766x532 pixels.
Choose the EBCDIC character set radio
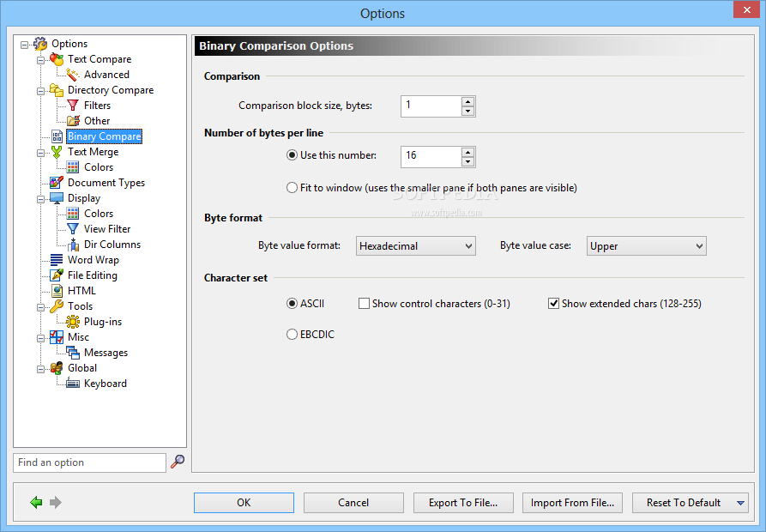point(292,335)
